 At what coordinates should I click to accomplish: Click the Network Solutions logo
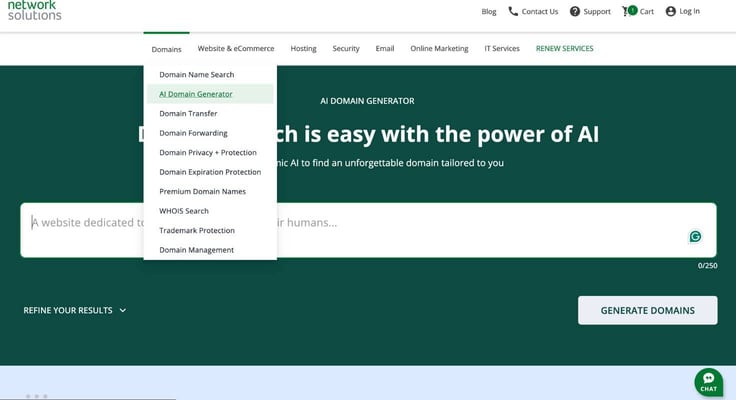point(34,10)
